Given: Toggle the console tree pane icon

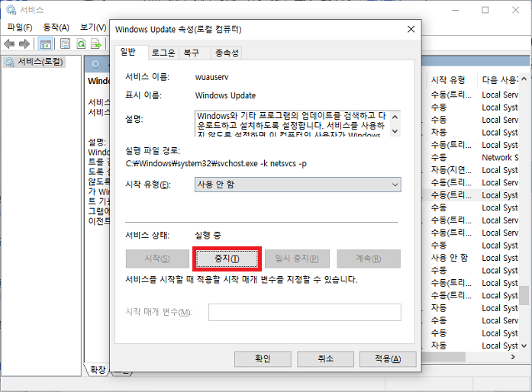Looking at the screenshot, I should [45, 44].
